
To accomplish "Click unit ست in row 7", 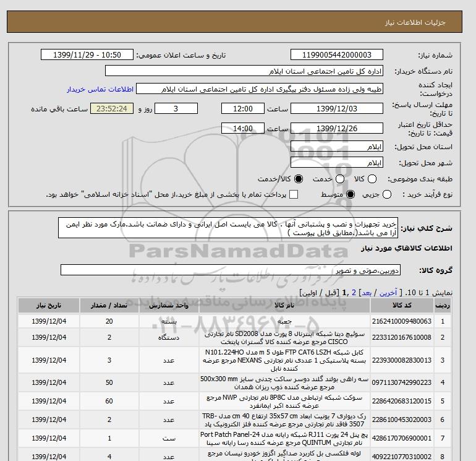I will (x=169, y=438).
